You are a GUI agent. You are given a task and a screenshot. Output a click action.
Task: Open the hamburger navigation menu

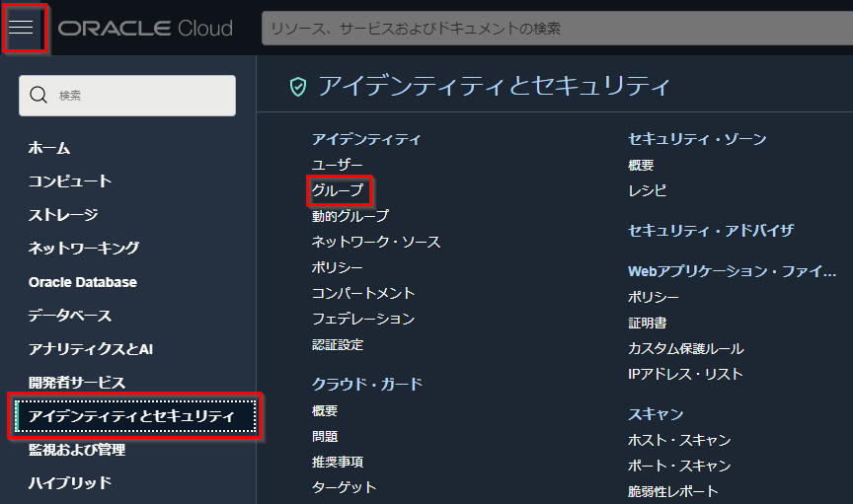click(23, 28)
